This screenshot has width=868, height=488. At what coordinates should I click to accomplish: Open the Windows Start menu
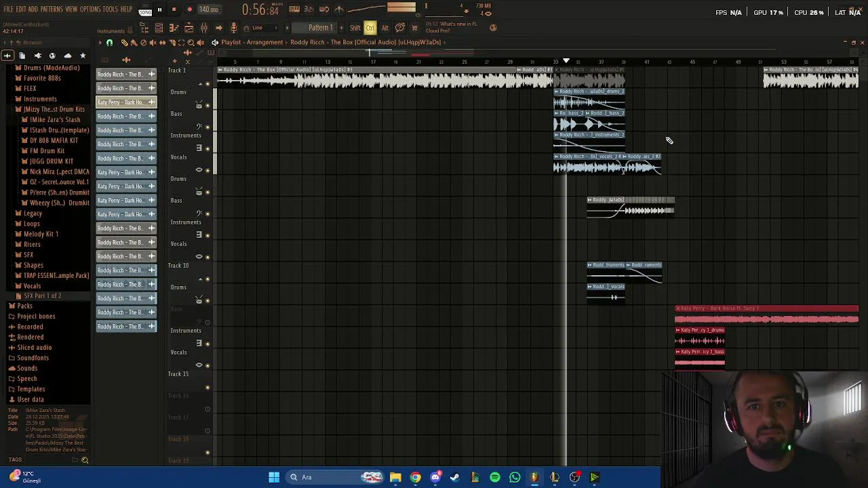(x=274, y=477)
